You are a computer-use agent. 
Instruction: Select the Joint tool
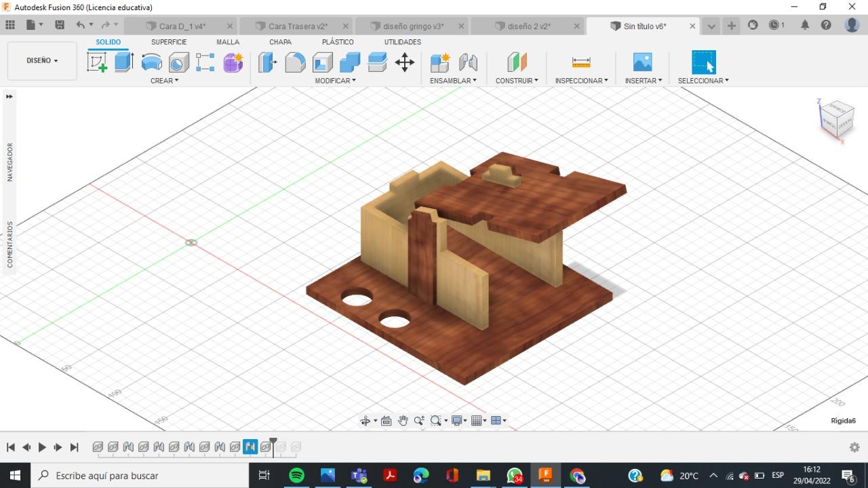pos(468,63)
